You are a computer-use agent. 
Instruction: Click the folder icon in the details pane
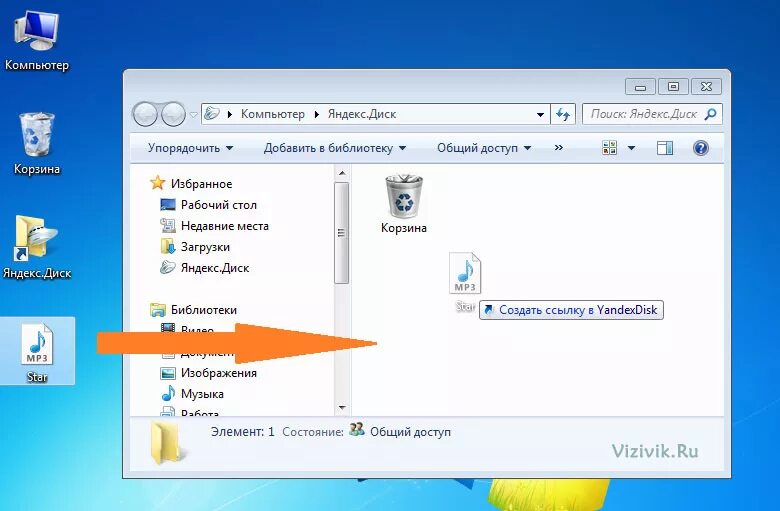click(167, 443)
